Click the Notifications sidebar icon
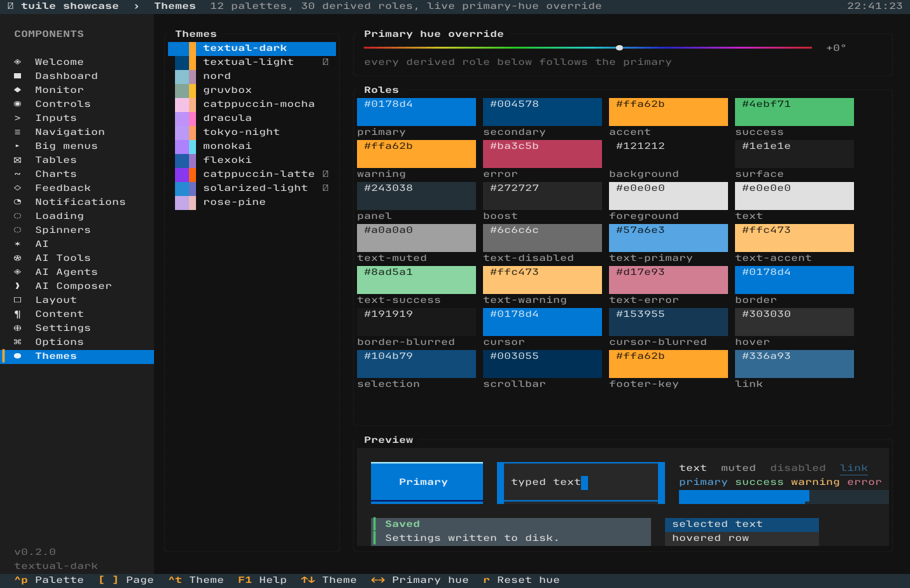The height and width of the screenshot is (588, 910). coord(18,202)
